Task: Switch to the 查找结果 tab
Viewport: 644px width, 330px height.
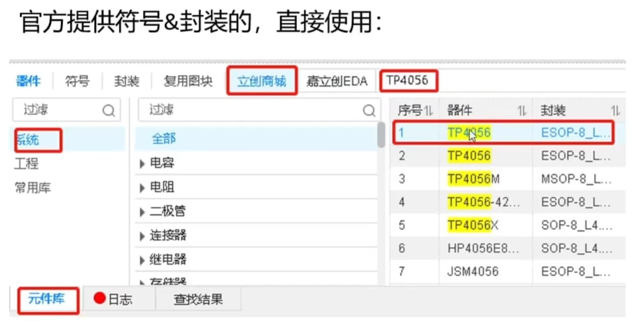Action: 198,300
